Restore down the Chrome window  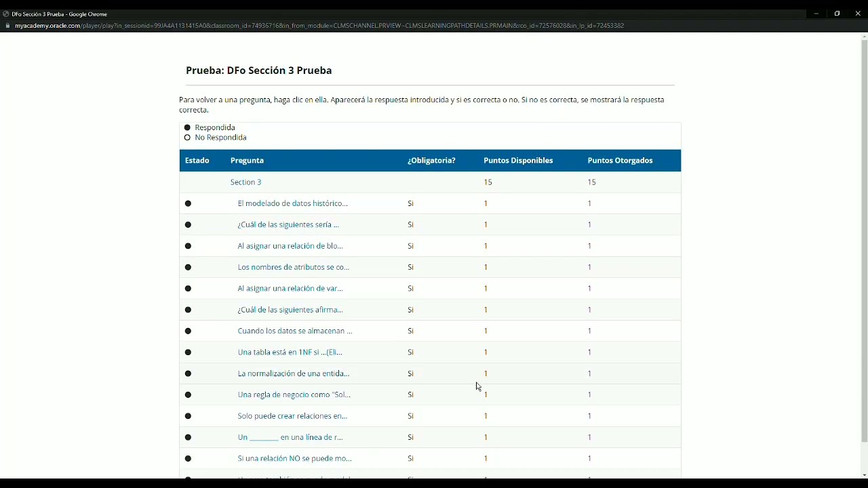click(837, 14)
